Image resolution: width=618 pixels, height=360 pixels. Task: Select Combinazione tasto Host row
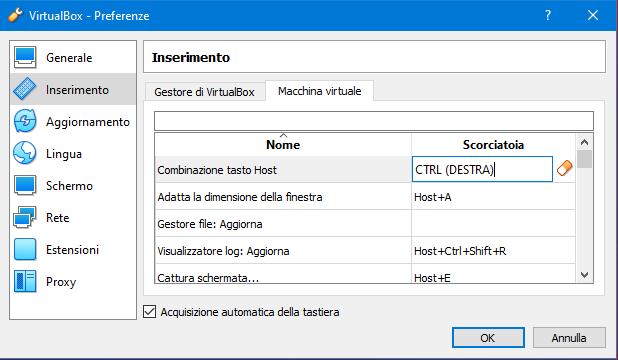tap(283, 170)
